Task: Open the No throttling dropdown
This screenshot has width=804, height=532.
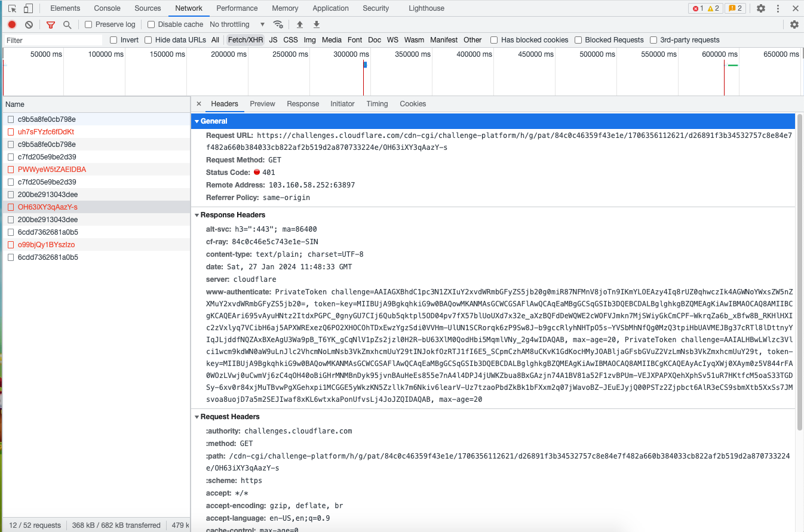Action: point(236,24)
